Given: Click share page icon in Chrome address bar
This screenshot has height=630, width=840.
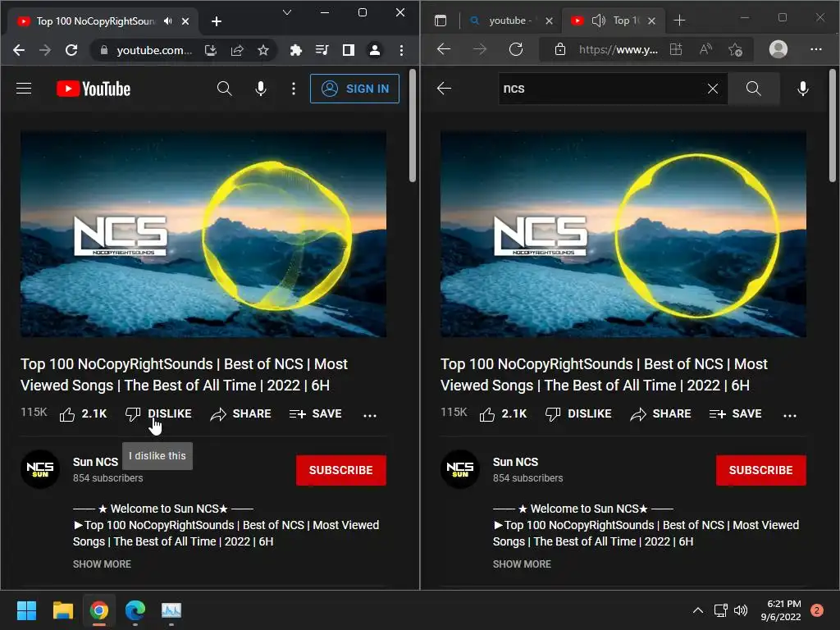Looking at the screenshot, I should [237, 50].
